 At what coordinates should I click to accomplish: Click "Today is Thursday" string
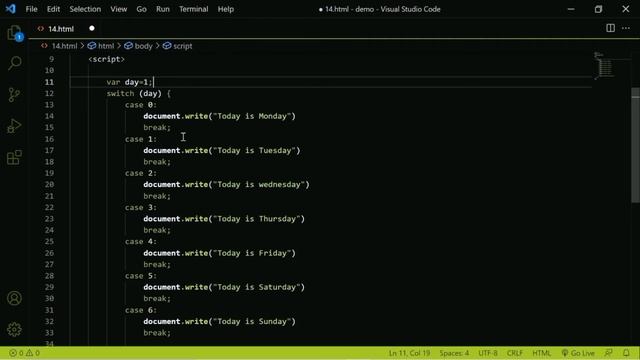click(256, 219)
